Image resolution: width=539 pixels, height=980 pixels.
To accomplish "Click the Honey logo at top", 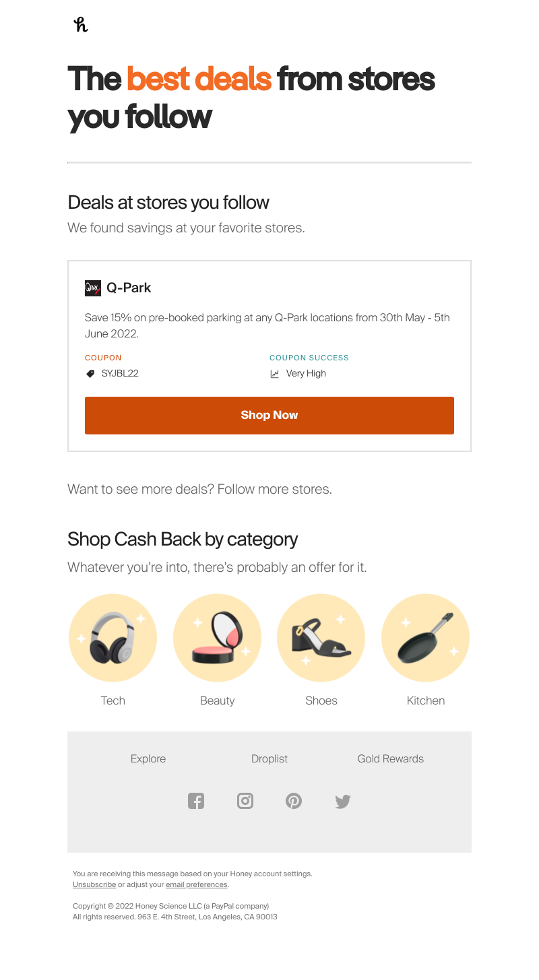I will (x=81, y=25).
